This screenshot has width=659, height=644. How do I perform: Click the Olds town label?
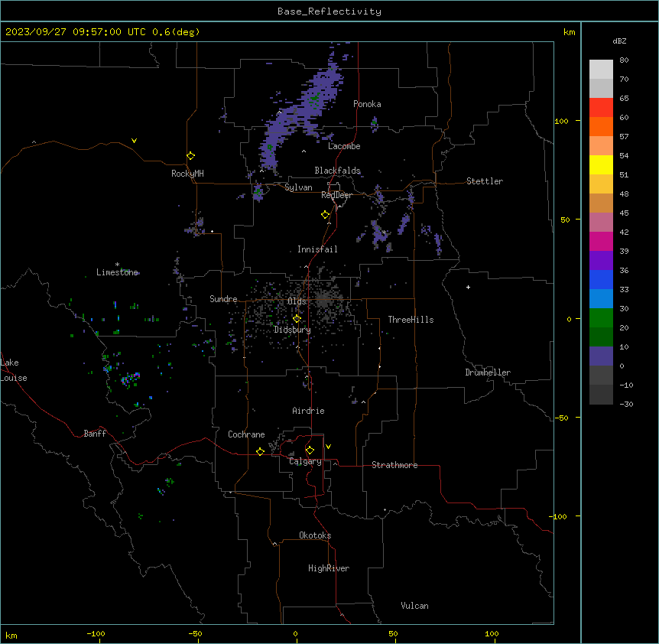[x=297, y=301]
